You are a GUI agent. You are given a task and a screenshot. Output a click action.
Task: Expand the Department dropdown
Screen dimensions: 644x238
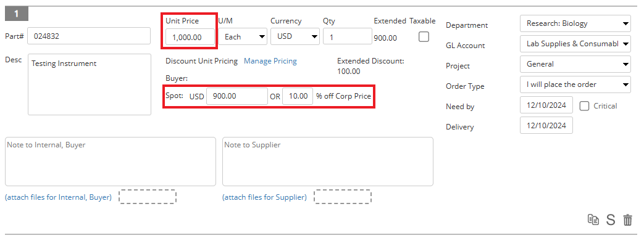click(575, 23)
